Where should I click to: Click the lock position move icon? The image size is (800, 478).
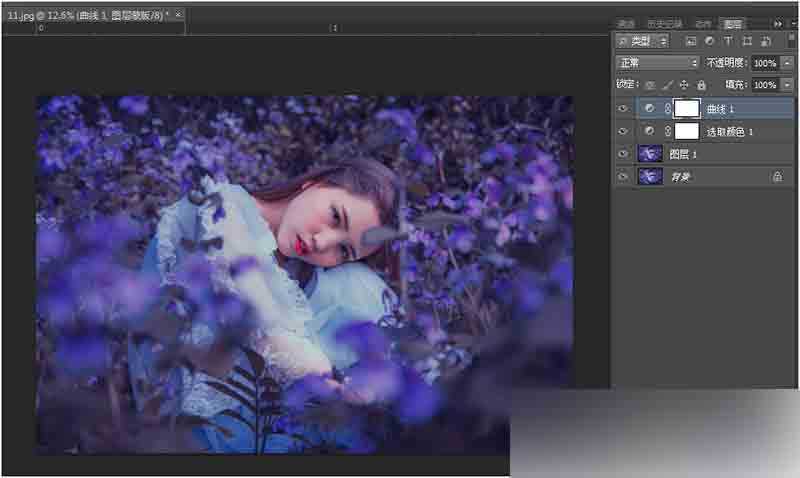[x=684, y=86]
